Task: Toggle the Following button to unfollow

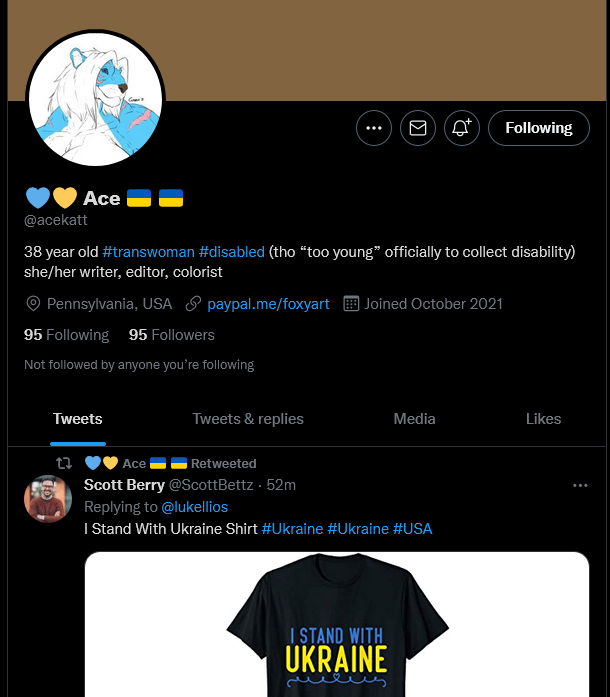Action: tap(538, 128)
